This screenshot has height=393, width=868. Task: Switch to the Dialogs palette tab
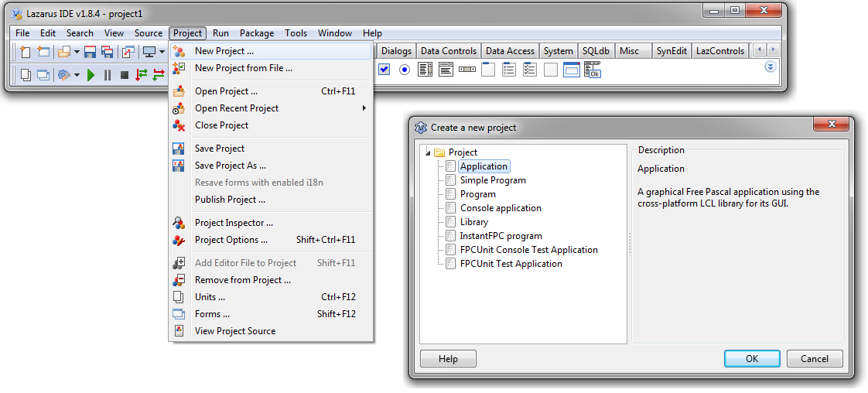click(396, 51)
